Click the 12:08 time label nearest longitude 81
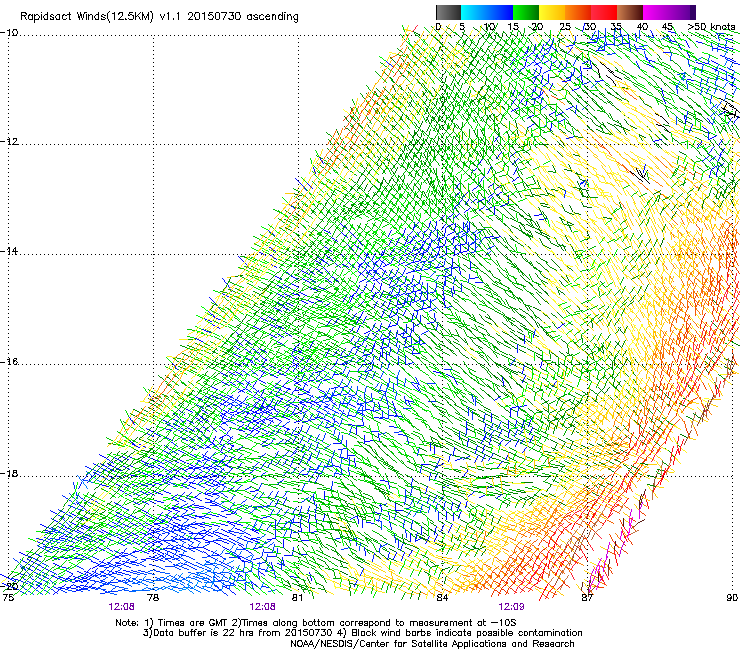Image resolution: width=740 pixels, height=650 pixels. (x=262, y=607)
